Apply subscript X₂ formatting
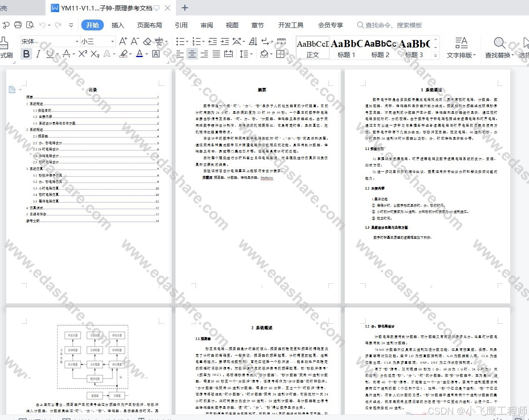This screenshot has height=420, width=529. click(x=95, y=54)
